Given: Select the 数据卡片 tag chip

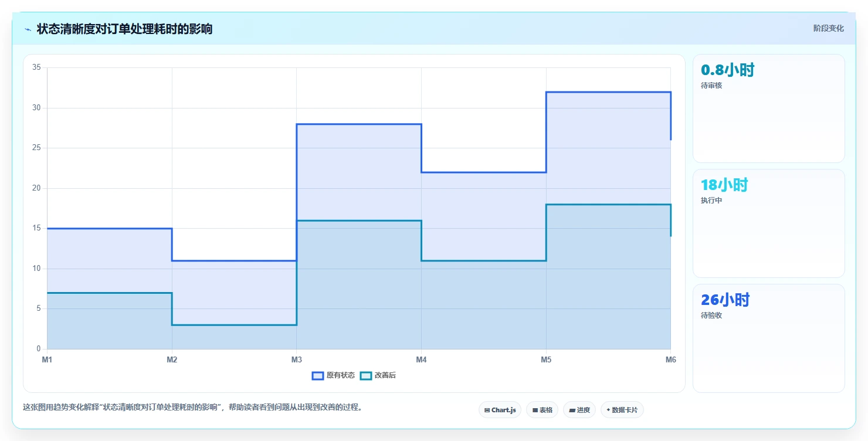Looking at the screenshot, I should coord(622,410).
